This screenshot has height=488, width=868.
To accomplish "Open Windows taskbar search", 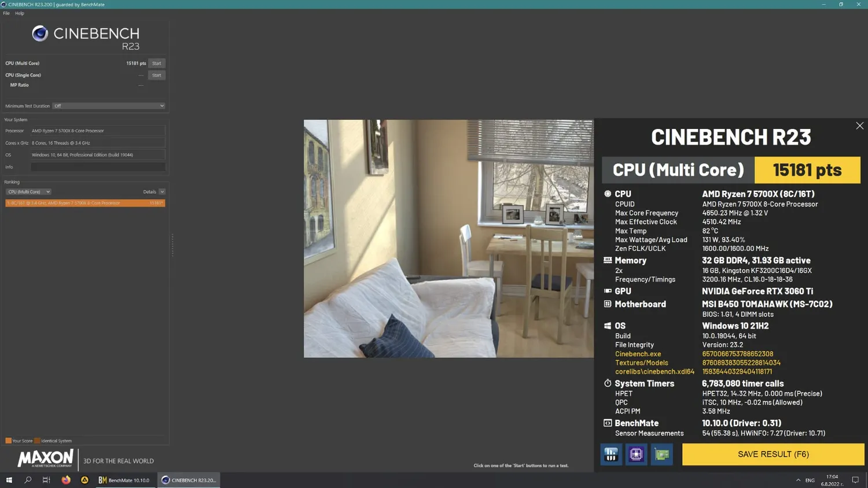I will click(x=28, y=480).
